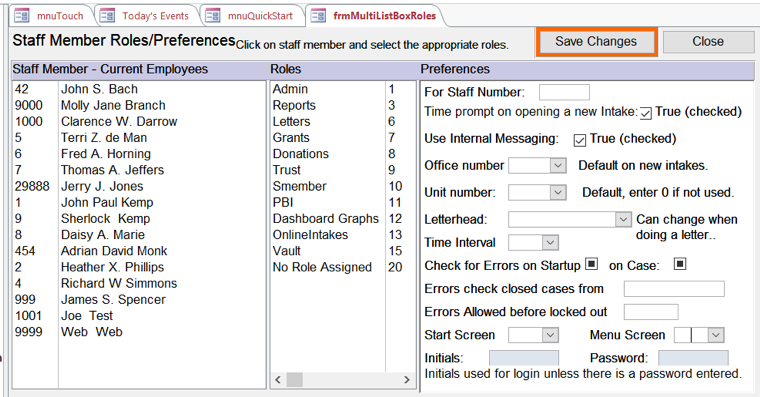Select the Letters role
This screenshot has width=760, height=397.
tap(343, 122)
